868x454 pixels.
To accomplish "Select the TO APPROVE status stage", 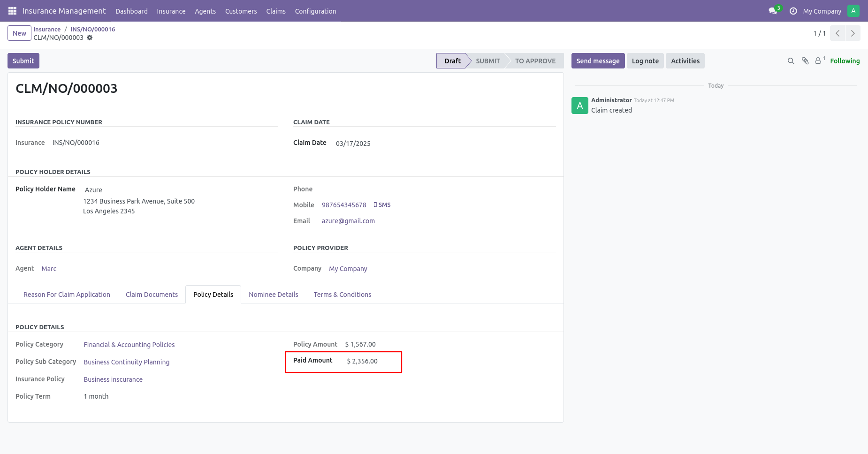I will pos(535,61).
